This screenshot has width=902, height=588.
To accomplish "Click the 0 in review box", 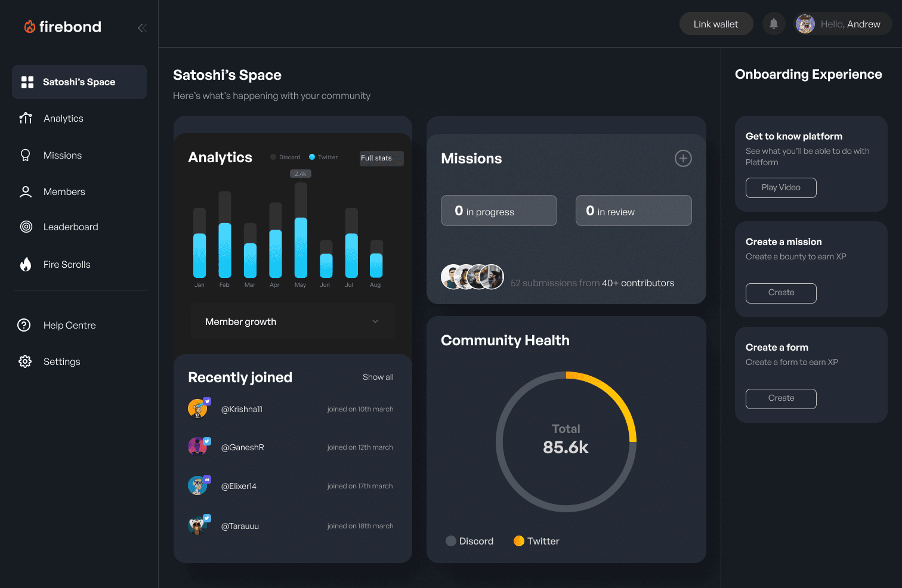I will (x=634, y=211).
